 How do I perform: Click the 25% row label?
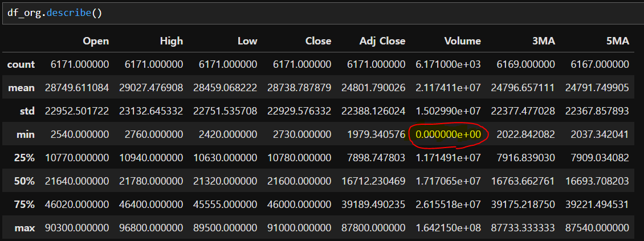(x=25, y=158)
